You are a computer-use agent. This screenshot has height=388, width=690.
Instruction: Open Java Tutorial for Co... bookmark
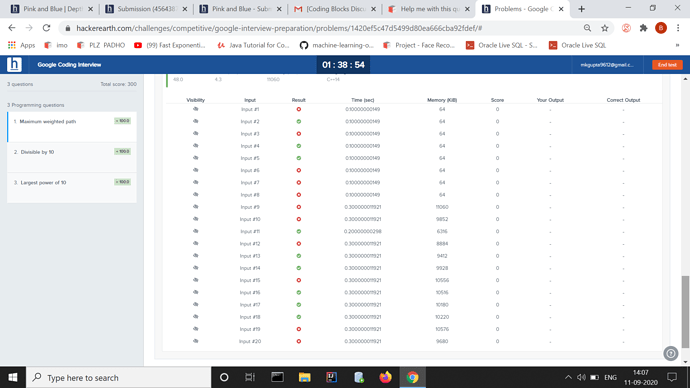click(253, 45)
